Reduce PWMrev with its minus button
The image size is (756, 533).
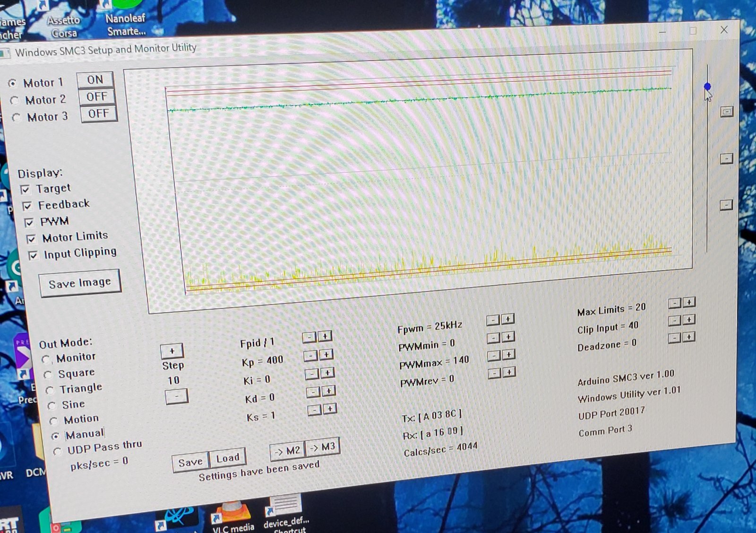coord(494,373)
